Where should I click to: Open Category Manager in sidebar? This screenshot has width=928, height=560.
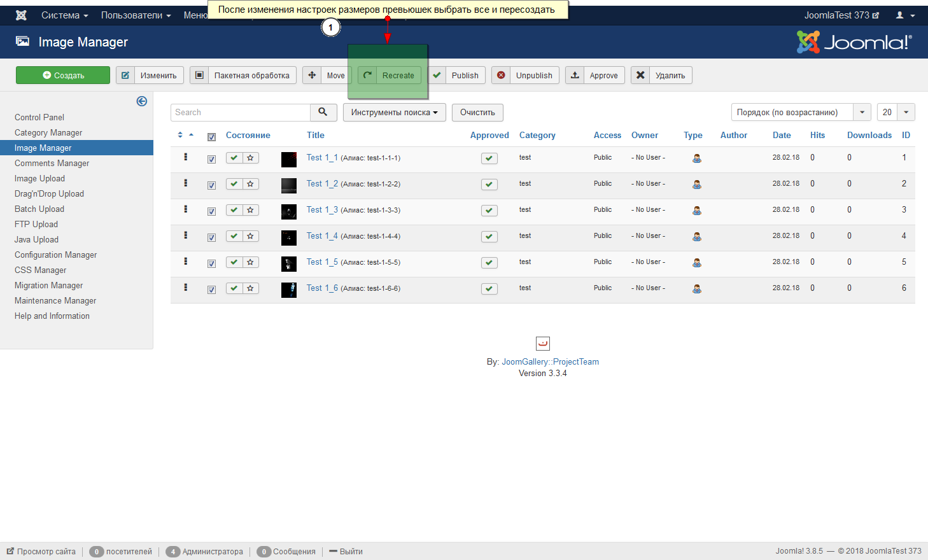tap(48, 132)
